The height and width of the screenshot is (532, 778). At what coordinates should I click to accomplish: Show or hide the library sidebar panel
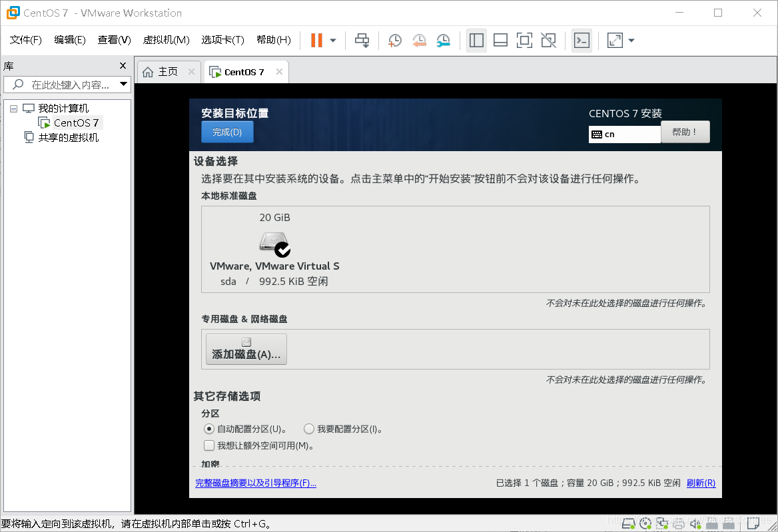click(476, 40)
